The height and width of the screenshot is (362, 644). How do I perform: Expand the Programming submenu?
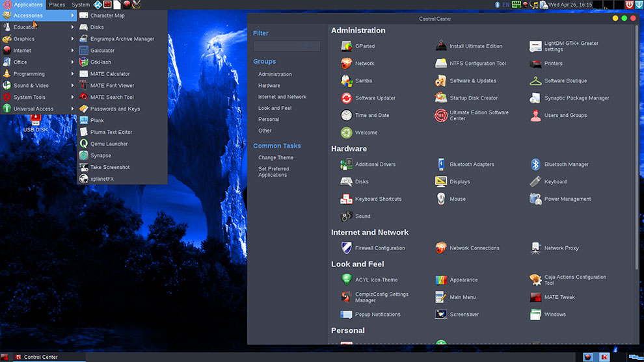click(x=38, y=74)
